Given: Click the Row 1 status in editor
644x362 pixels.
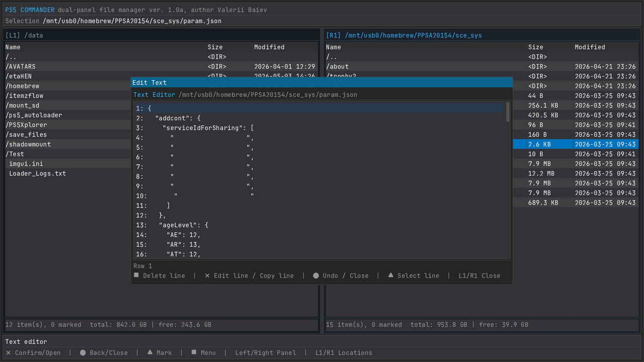Looking at the screenshot, I should 143,266.
